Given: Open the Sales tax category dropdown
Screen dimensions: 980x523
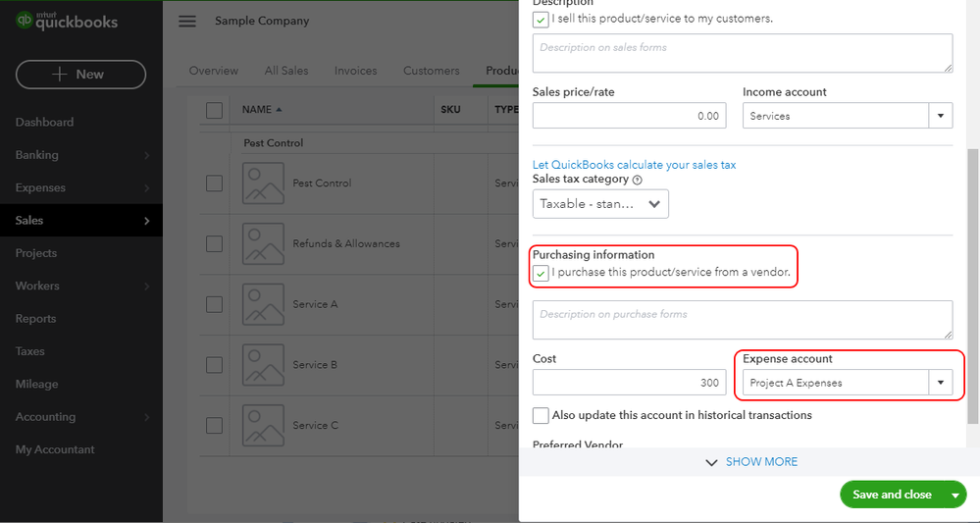Looking at the screenshot, I should (600, 204).
